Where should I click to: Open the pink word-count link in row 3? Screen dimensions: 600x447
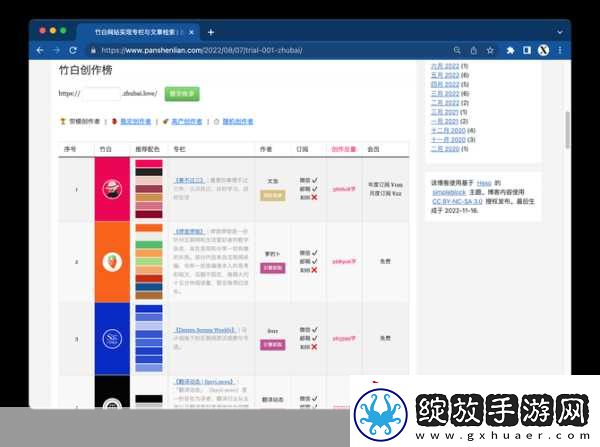[344, 338]
